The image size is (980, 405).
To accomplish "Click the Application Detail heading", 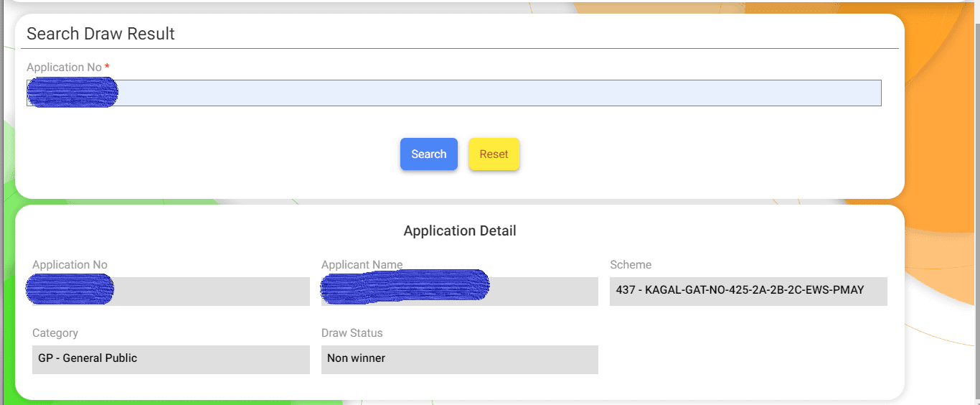I will (460, 231).
